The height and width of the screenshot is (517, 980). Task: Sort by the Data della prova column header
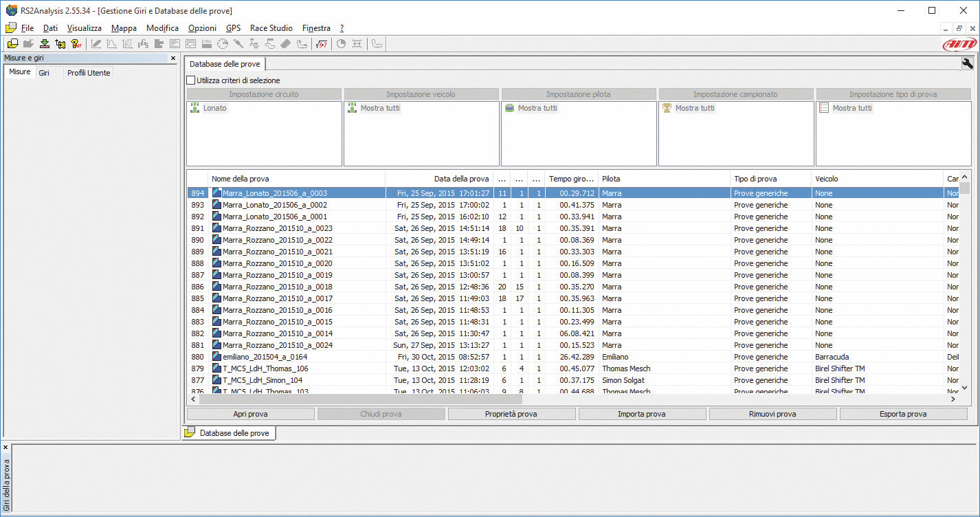[440, 179]
